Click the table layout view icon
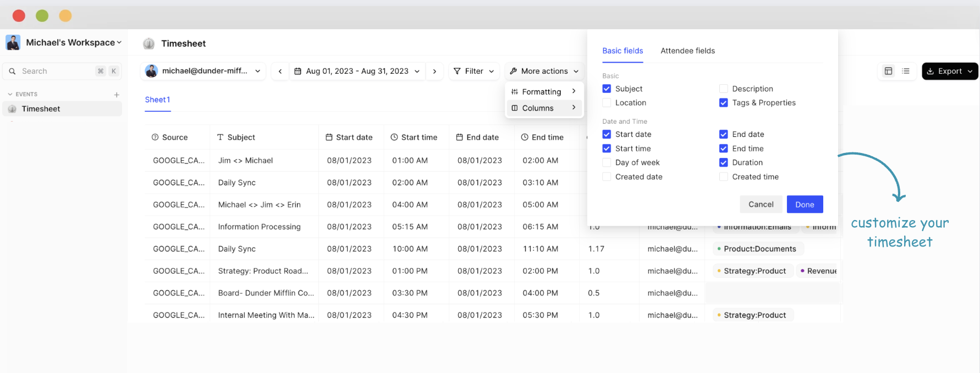The image size is (980, 373). tap(888, 71)
